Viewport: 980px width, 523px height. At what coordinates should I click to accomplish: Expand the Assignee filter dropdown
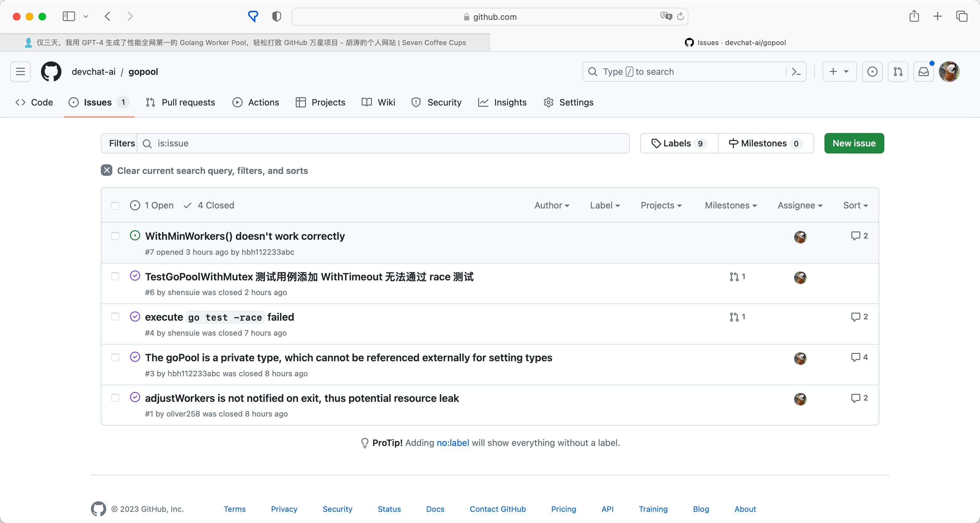pyautogui.click(x=800, y=205)
